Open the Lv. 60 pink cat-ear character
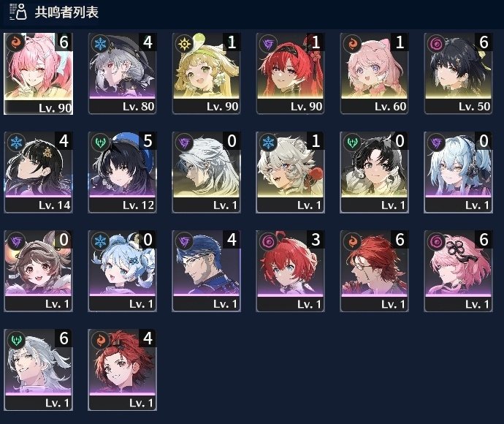The width and height of the screenshot is (504, 424). [374, 74]
